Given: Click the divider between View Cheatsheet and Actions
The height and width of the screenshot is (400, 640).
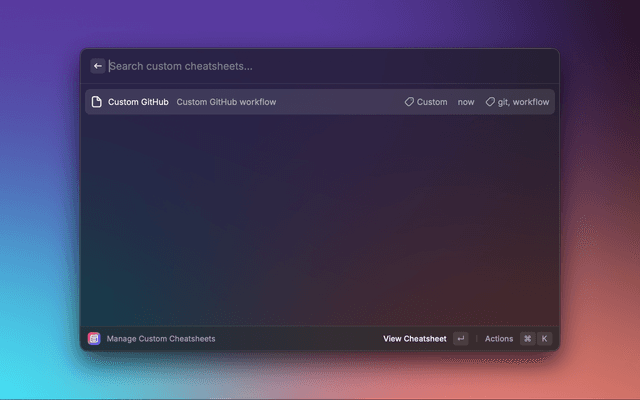Looking at the screenshot, I should pyautogui.click(x=476, y=339).
